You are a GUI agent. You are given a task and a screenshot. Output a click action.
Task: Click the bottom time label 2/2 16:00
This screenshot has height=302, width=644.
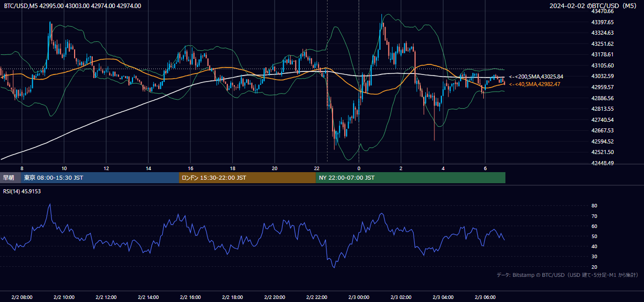coord(190,297)
